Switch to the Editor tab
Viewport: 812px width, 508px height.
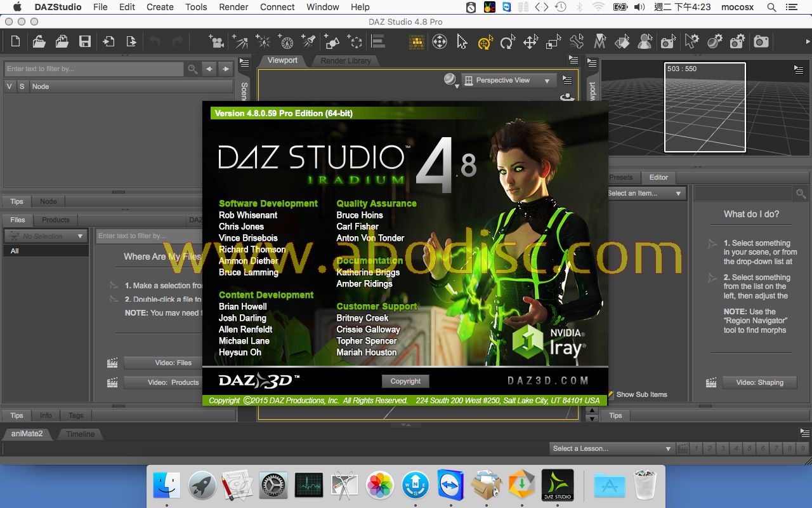658,177
